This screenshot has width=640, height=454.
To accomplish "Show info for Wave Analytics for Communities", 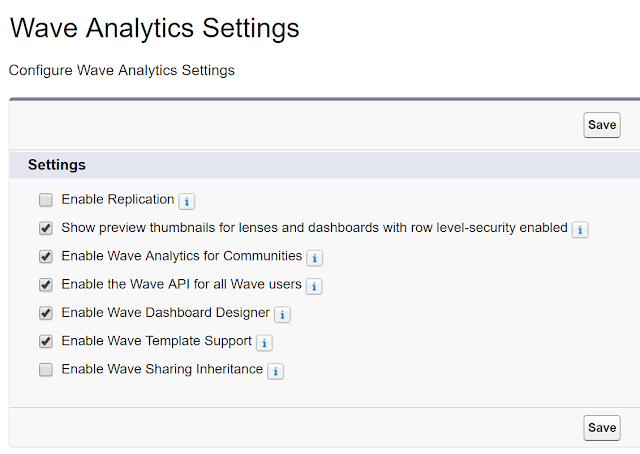I will tap(315, 258).
